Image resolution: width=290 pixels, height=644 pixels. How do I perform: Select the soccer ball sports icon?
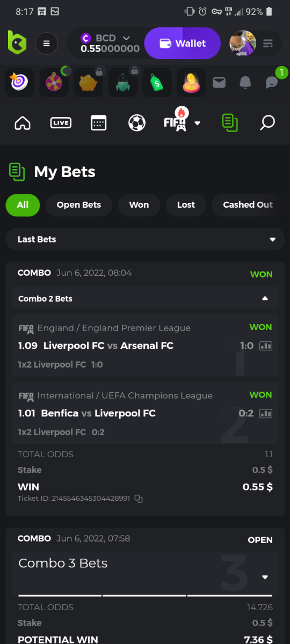[137, 123]
